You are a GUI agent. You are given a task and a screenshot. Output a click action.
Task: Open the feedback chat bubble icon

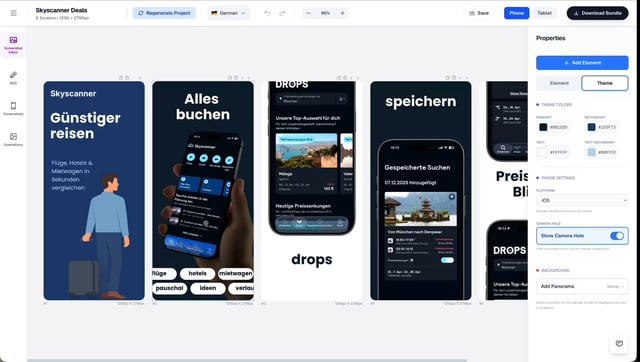(619, 344)
